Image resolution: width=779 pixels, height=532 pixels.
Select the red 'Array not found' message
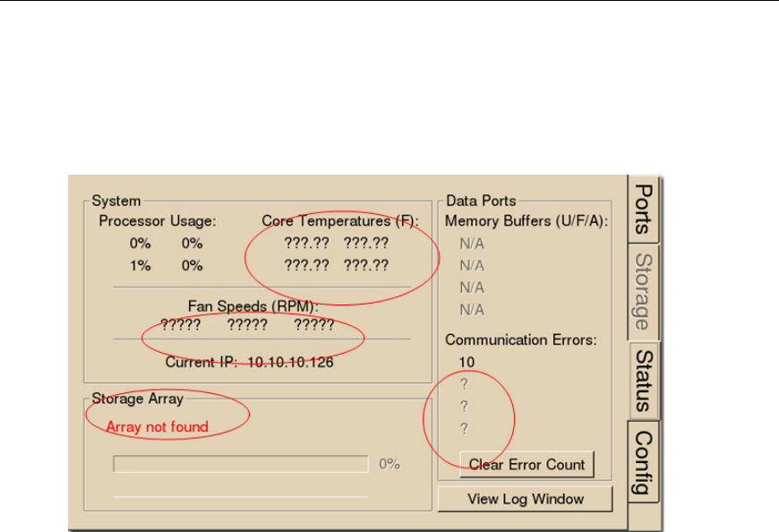tap(157, 426)
